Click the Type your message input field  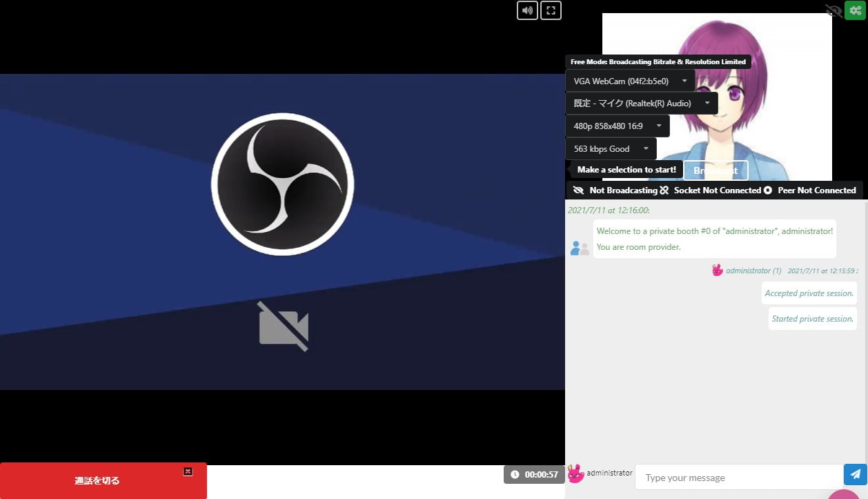(x=738, y=478)
